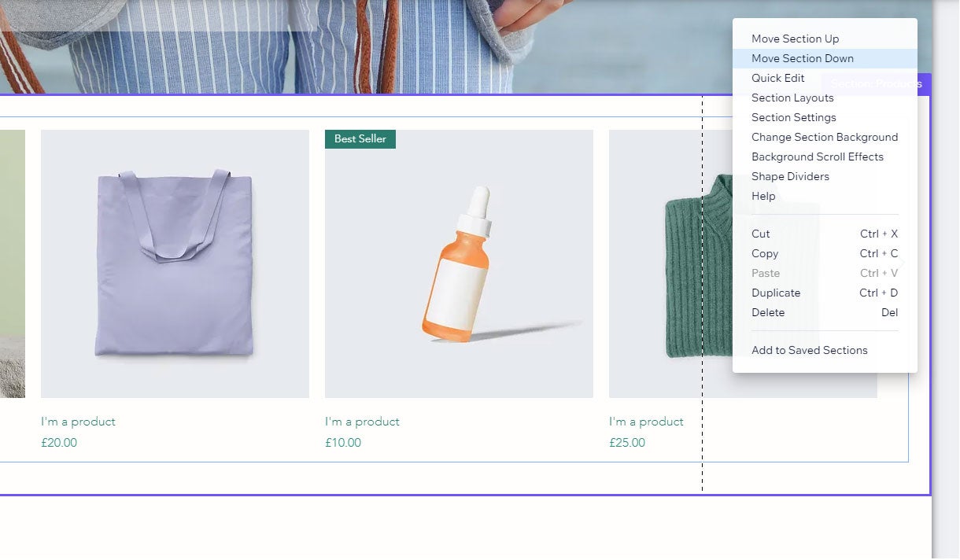Screen dimensions: 960x560
Task: Delete the section via context menu
Action: [x=825, y=312]
